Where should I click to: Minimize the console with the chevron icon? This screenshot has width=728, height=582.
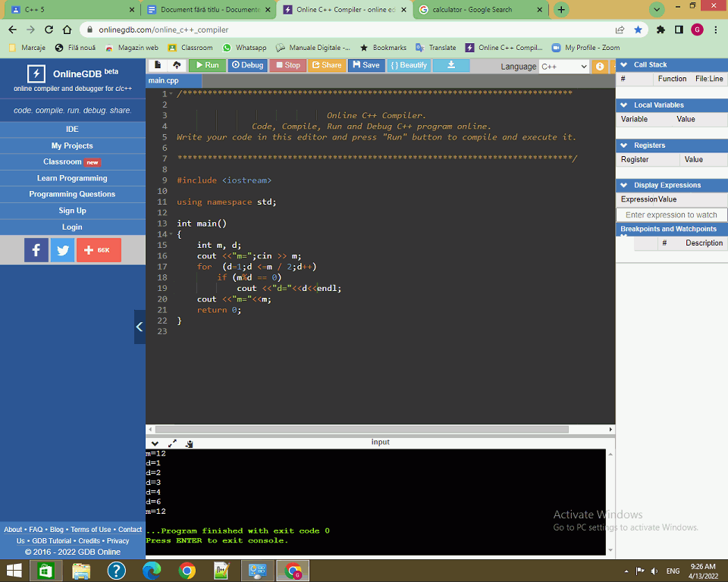click(x=155, y=443)
